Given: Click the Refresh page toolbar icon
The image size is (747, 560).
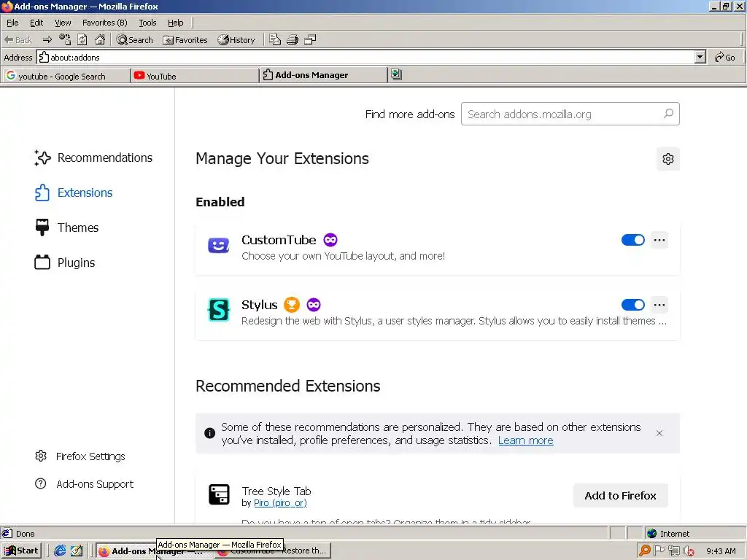Looking at the screenshot, I should 82,40.
